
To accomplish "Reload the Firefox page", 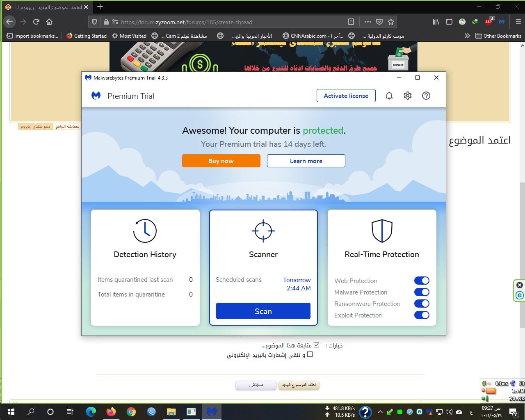I will coord(36,22).
